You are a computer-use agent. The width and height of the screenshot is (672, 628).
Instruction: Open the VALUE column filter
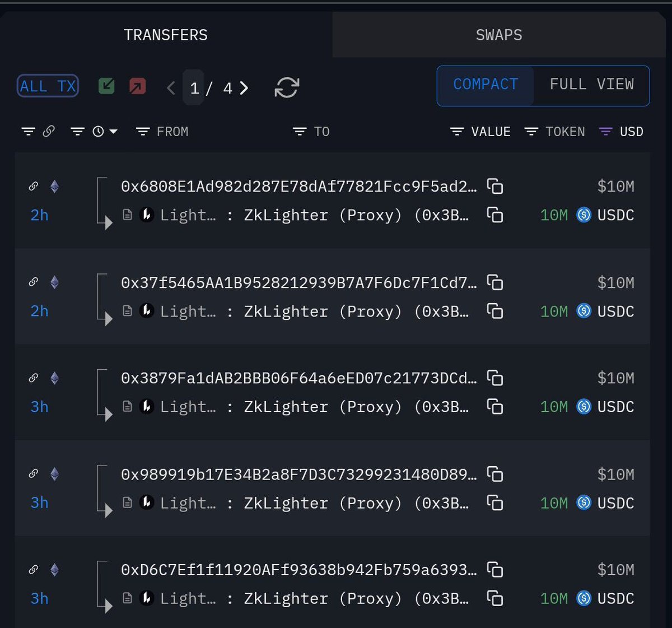457,132
